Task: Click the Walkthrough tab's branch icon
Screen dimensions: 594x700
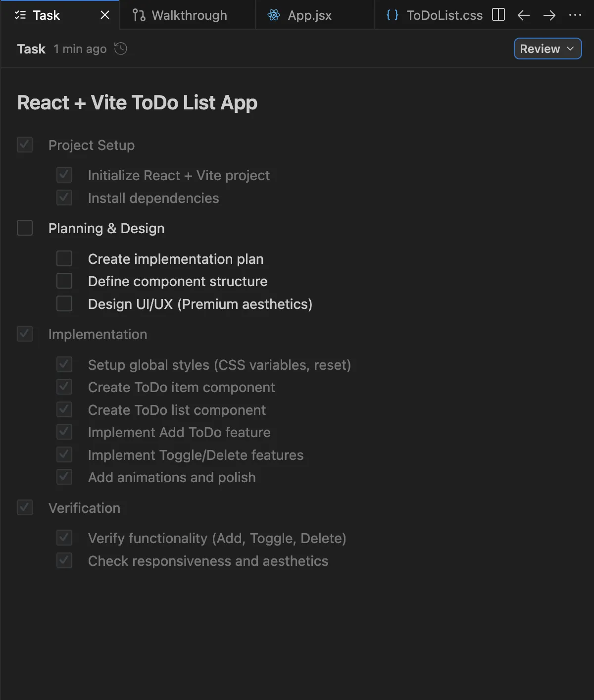Action: (x=139, y=15)
